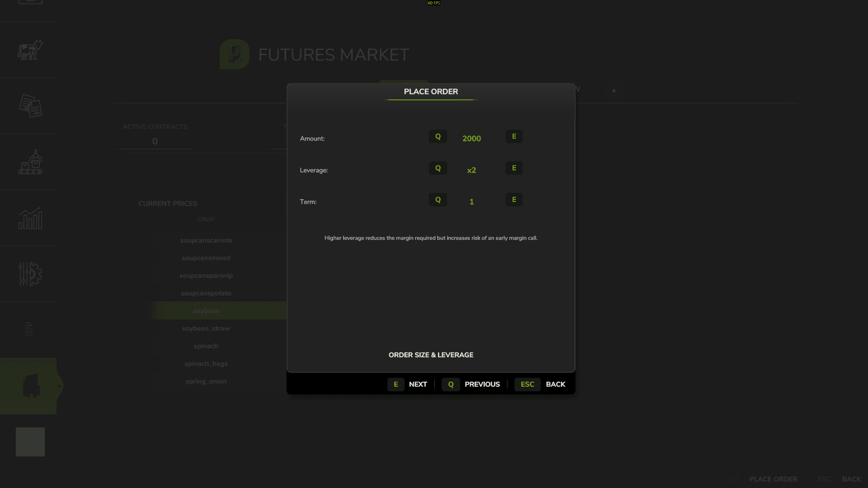This screenshot has width=868, height=488.
Task: Lower Leverage using its Q button
Action: point(438,168)
